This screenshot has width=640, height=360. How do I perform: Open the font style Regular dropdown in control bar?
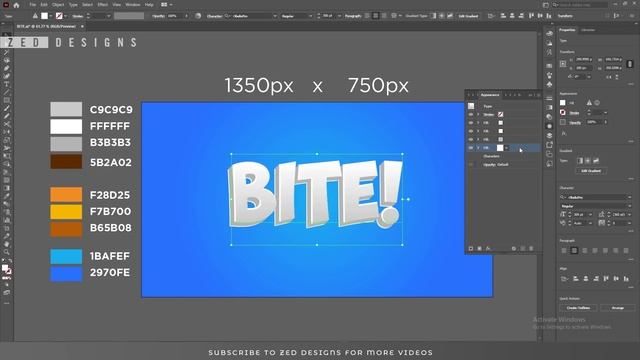pos(311,16)
